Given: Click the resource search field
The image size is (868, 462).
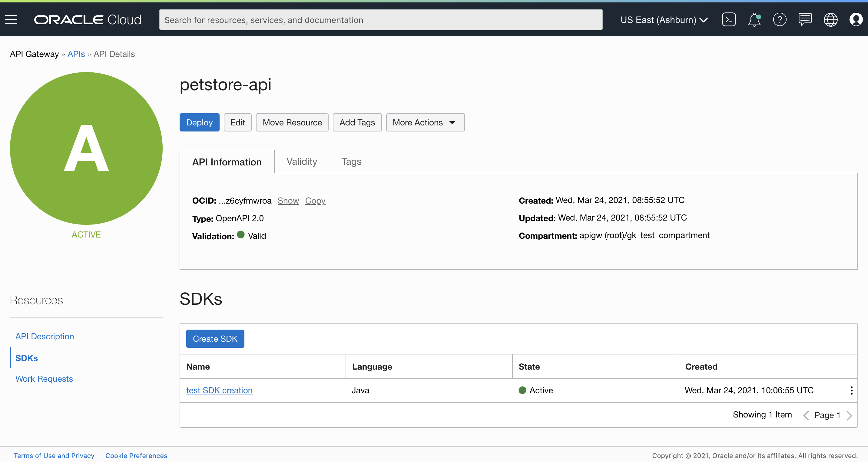Looking at the screenshot, I should tap(380, 20).
